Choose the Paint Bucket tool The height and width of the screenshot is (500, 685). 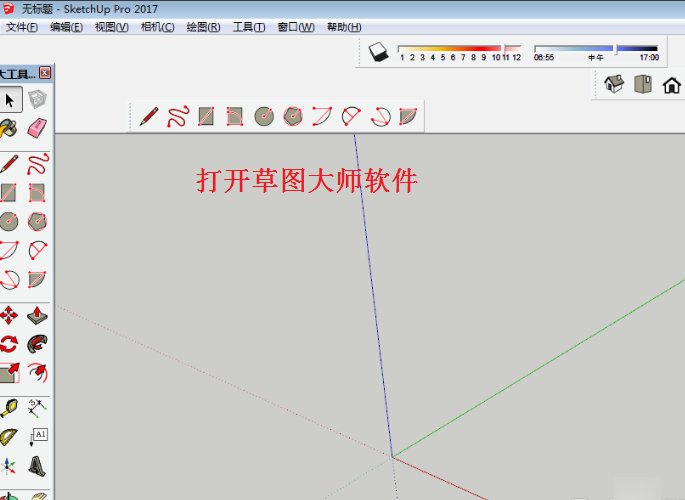(x=8, y=129)
